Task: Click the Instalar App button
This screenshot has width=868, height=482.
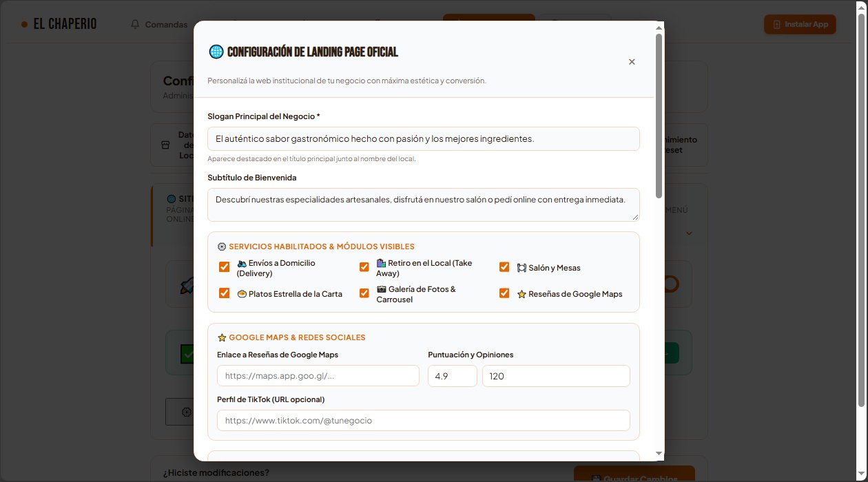Action: pos(800,24)
